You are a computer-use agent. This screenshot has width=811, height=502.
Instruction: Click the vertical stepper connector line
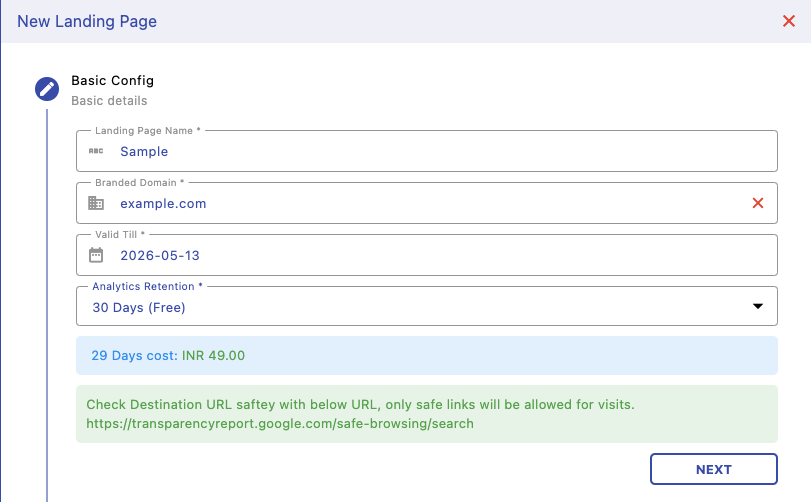pyautogui.click(x=47, y=300)
